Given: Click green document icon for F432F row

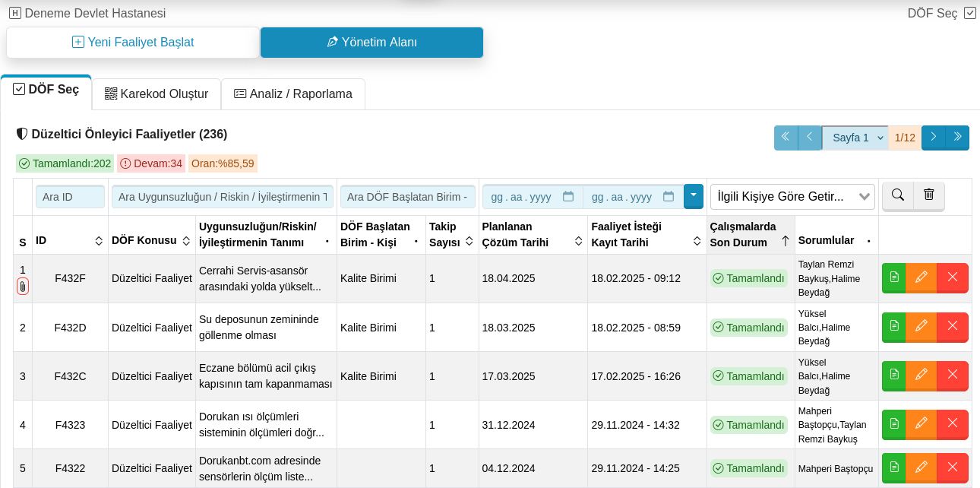Looking at the screenshot, I should click(x=894, y=277).
